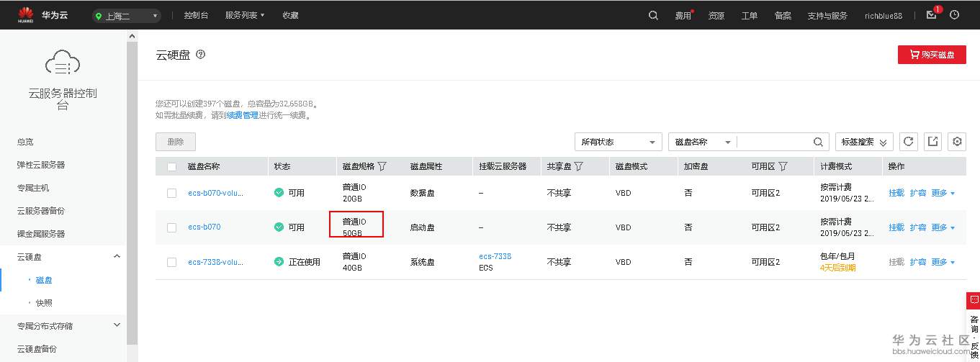Viewport: 980px width, 362px height.
Task: Open the 资源 menu
Action: click(x=716, y=16)
